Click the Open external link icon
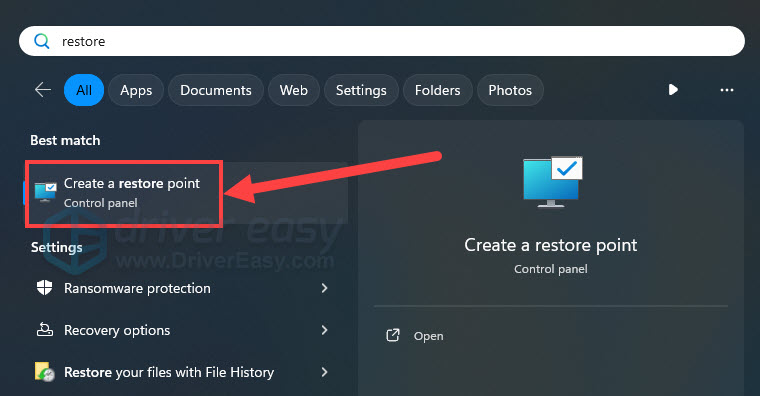 [x=393, y=335]
